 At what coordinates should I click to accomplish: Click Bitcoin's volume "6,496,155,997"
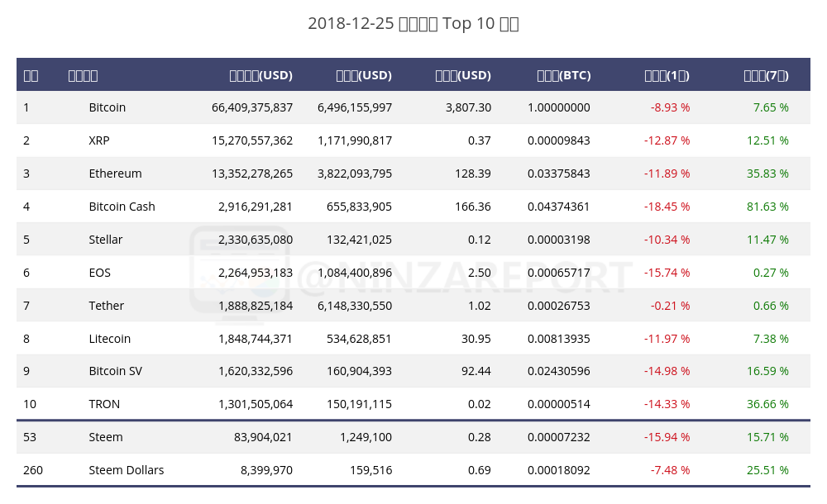(355, 107)
